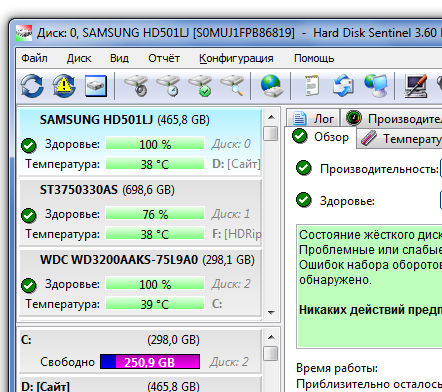Screen dimensions: 442x392
Task: Click the disk list scrollbar thumb
Action: 271,133
